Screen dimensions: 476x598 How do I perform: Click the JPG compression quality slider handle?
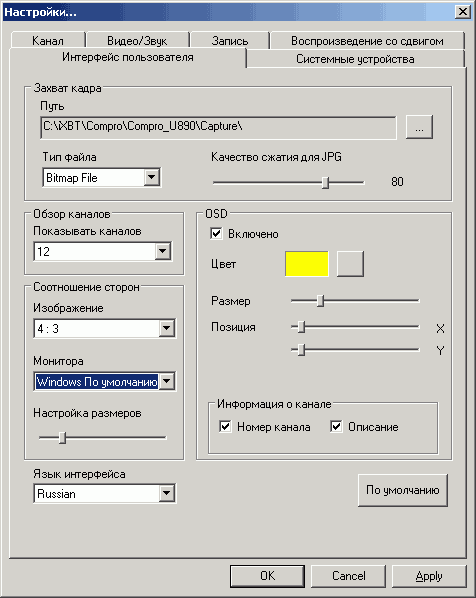pos(325,182)
